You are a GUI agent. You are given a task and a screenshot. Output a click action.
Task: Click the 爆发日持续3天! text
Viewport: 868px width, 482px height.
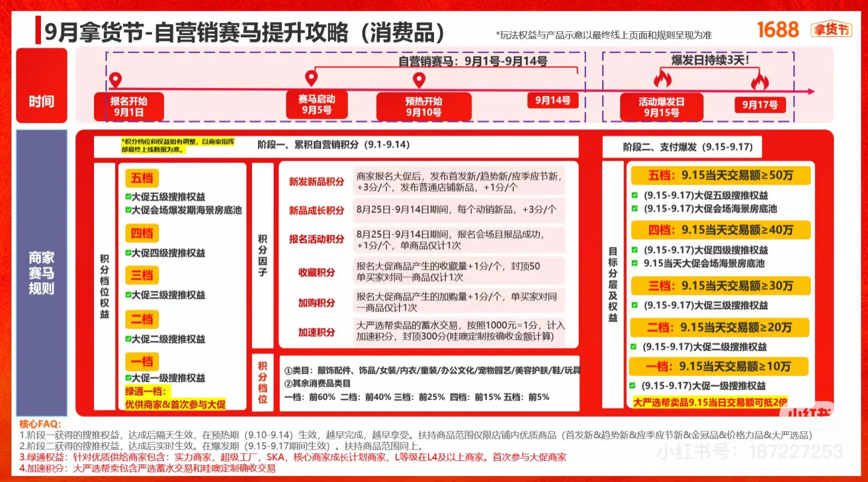(709, 60)
